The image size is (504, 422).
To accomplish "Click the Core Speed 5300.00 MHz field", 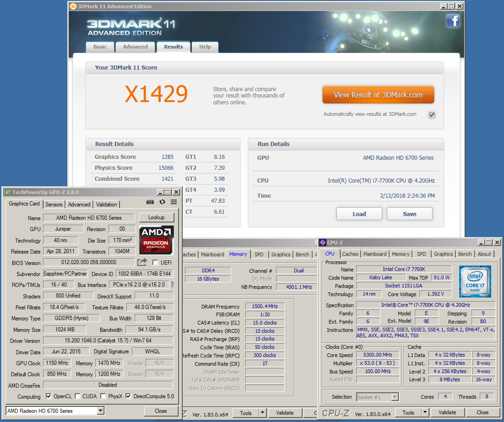I will point(378,355).
